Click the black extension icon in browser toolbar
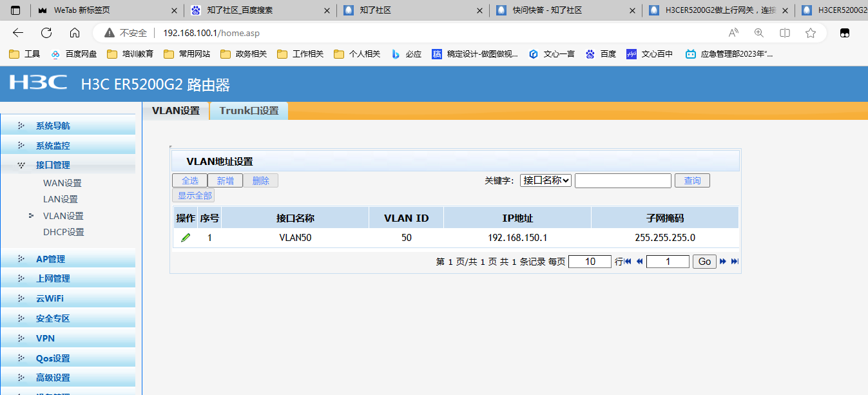The image size is (868, 395). tap(845, 33)
